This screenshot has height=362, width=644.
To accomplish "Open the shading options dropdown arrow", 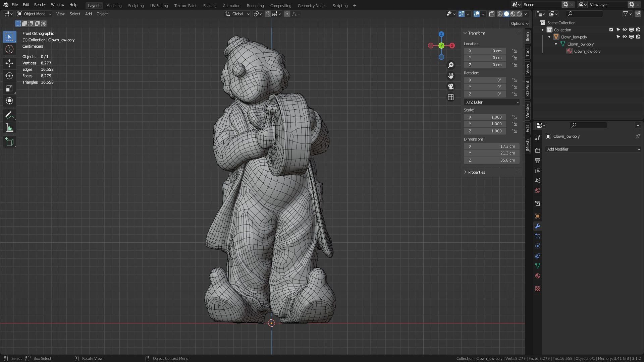I will [x=526, y=14].
